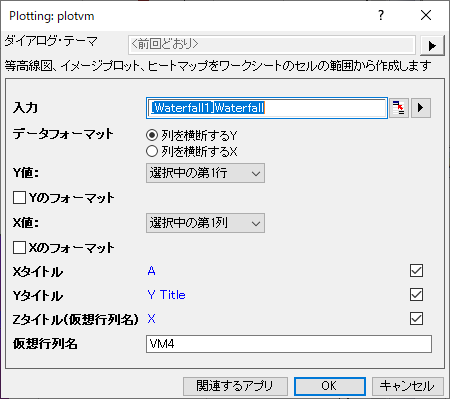Click the 関連するアプリ button

coord(235,386)
